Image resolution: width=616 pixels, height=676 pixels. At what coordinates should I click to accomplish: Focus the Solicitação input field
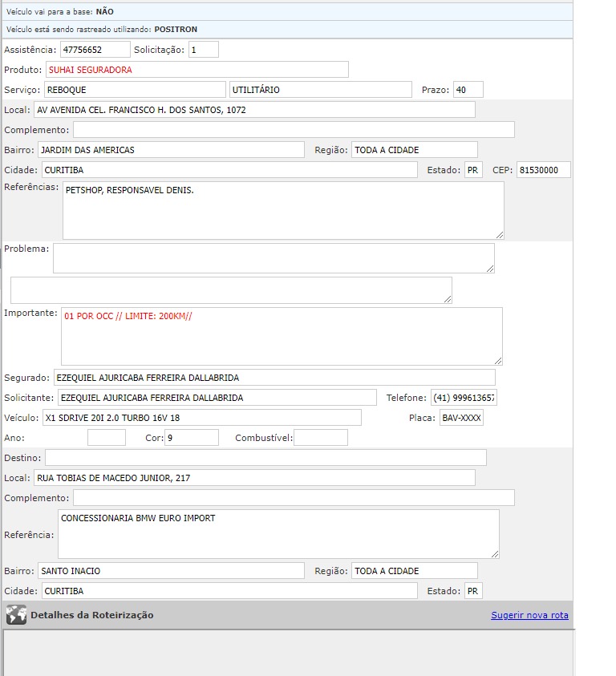tap(204, 50)
